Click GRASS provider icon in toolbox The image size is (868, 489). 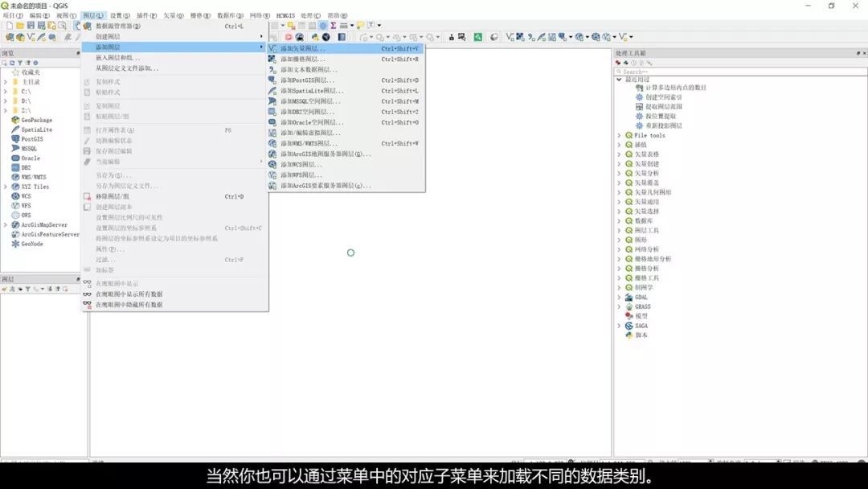[628, 306]
